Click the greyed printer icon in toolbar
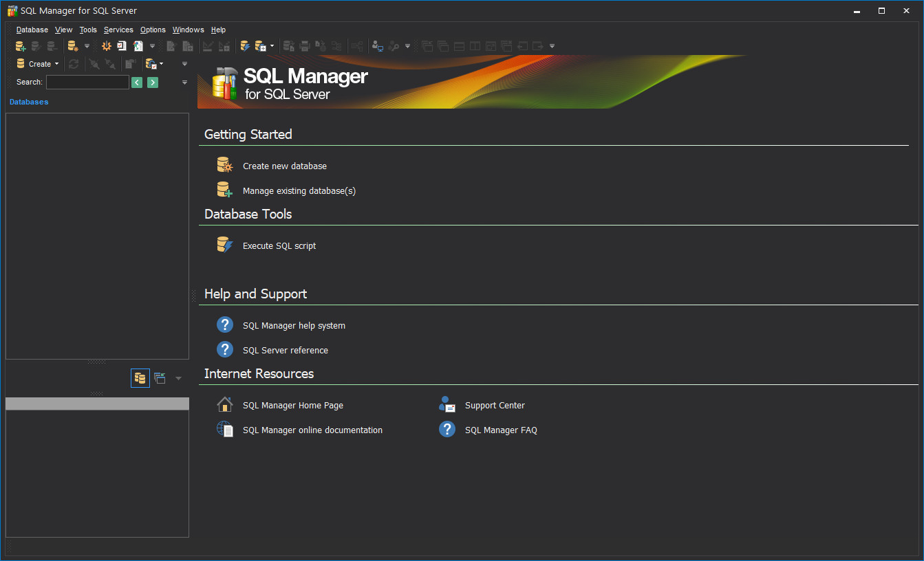The image size is (924, 561). [x=305, y=46]
